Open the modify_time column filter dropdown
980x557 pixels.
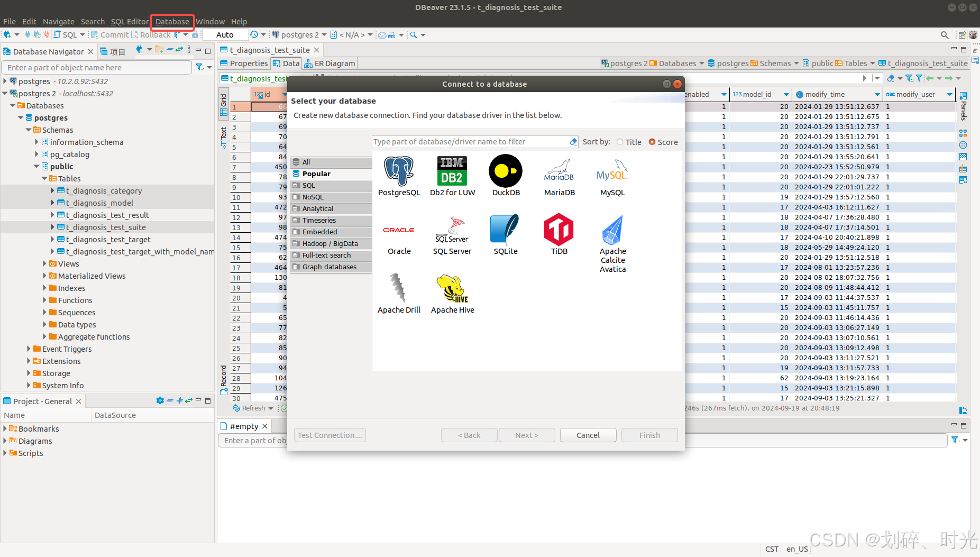click(x=877, y=94)
